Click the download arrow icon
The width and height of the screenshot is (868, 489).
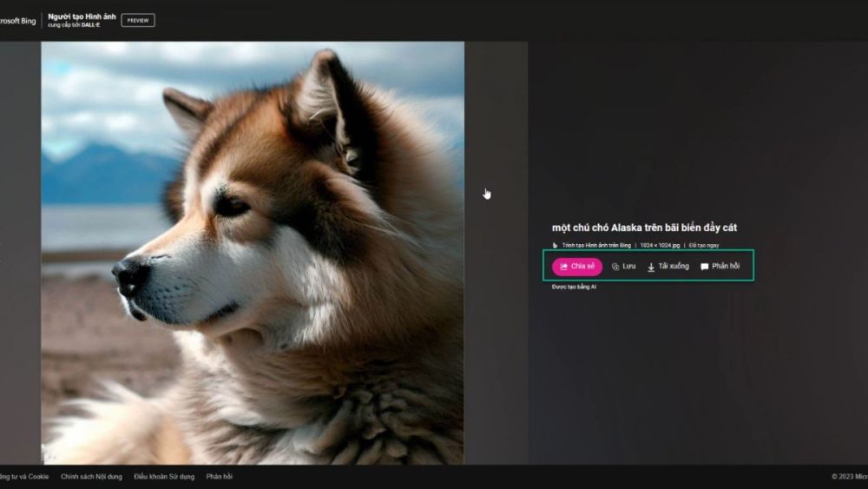coord(651,267)
